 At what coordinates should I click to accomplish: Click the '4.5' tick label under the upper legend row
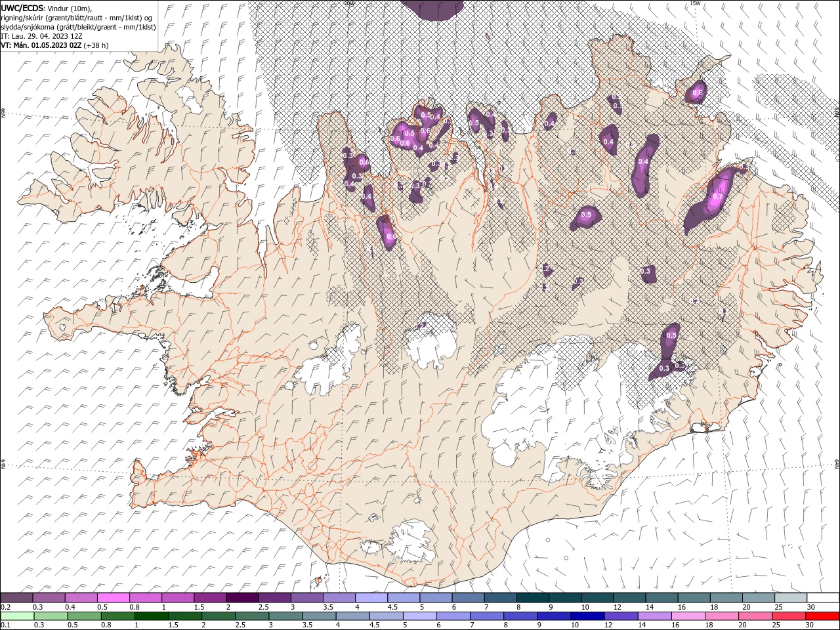pyautogui.click(x=392, y=607)
